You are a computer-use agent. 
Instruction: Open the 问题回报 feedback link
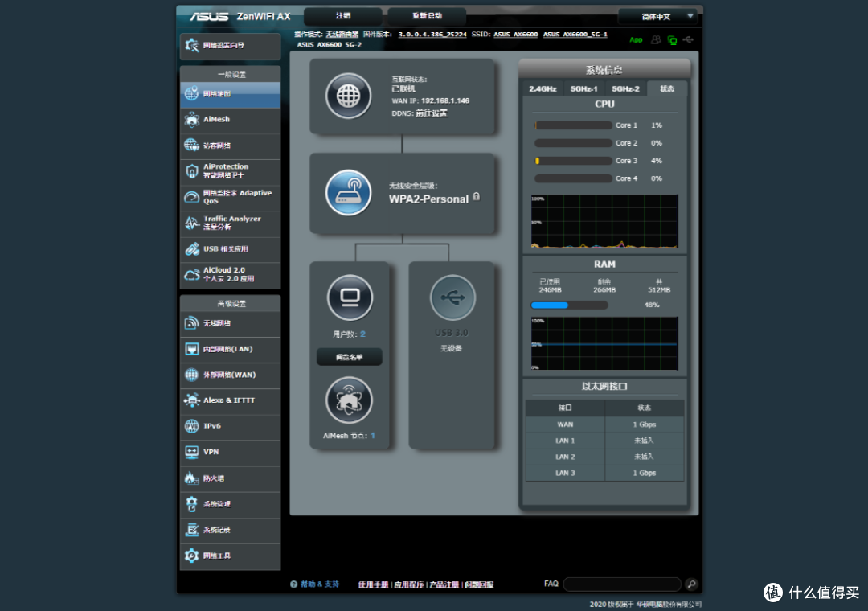point(479,584)
